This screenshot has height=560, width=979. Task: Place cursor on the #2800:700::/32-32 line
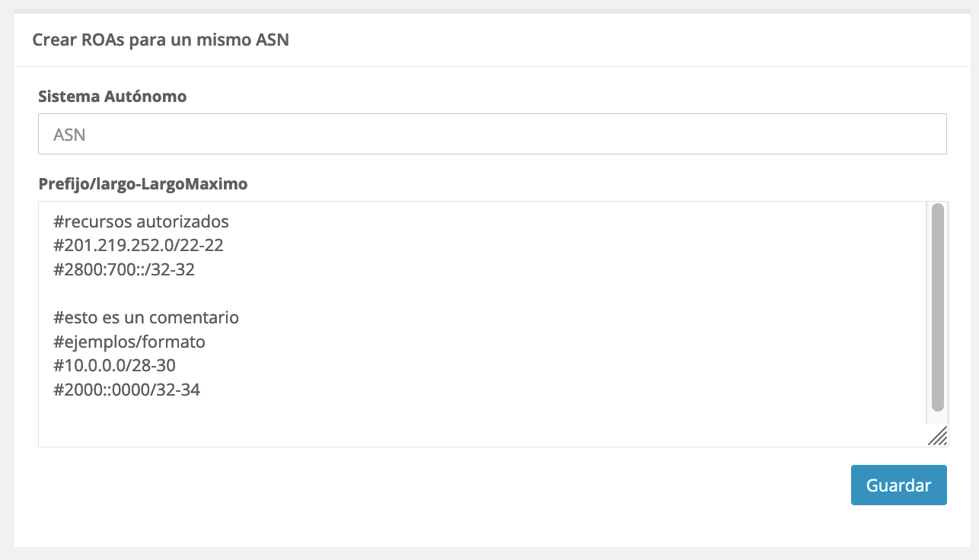124,269
